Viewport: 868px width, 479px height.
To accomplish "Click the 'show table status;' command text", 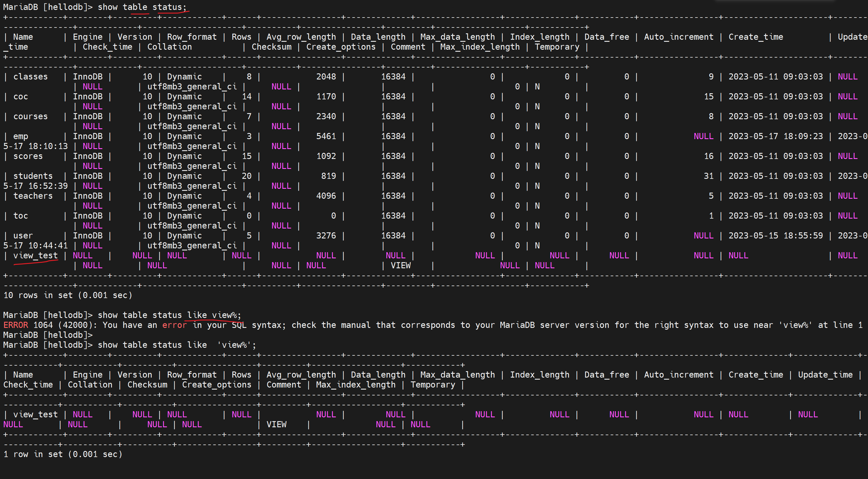I will tap(141, 7).
